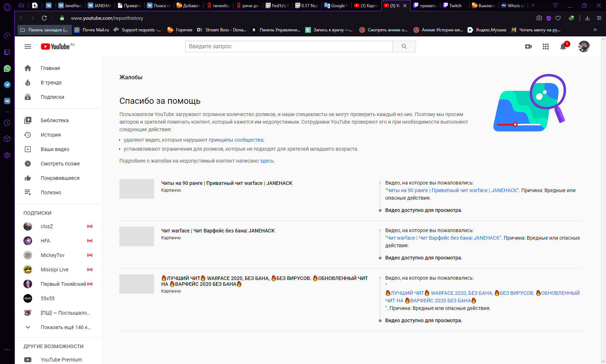The width and height of the screenshot is (606, 364).
Task: Open В тренде in the sidebar
Action: (x=58, y=83)
